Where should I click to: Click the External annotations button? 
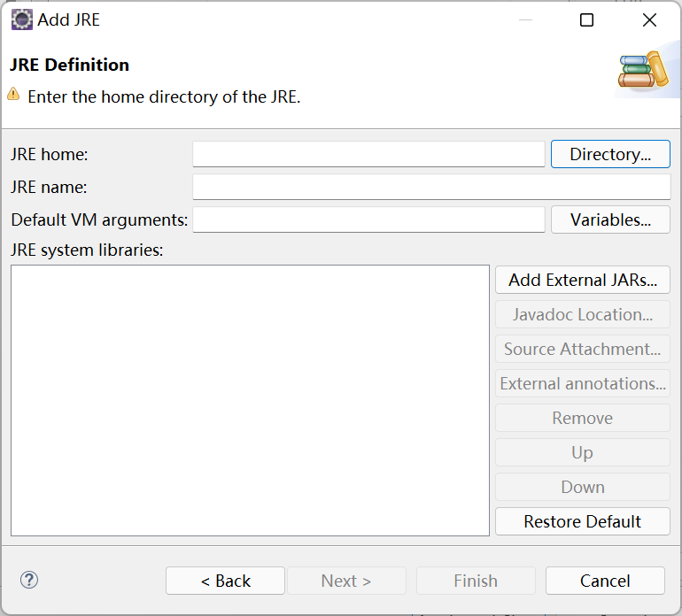pos(582,383)
